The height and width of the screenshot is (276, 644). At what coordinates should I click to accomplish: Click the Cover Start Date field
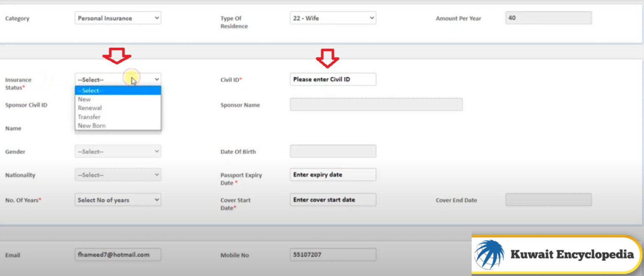[332, 200]
